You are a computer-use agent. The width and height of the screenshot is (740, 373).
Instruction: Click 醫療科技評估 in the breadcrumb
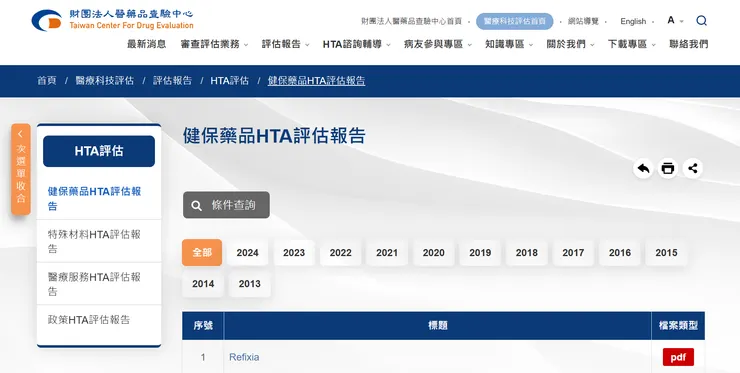[104, 81]
